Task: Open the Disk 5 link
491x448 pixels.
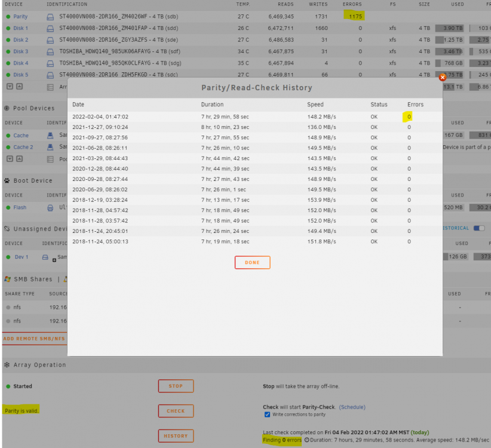Action: click(21, 75)
